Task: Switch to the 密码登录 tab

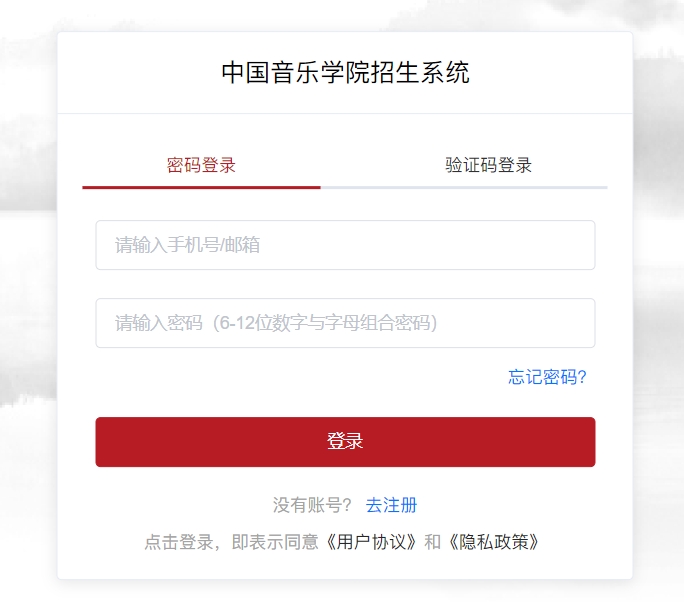Action: pos(201,165)
